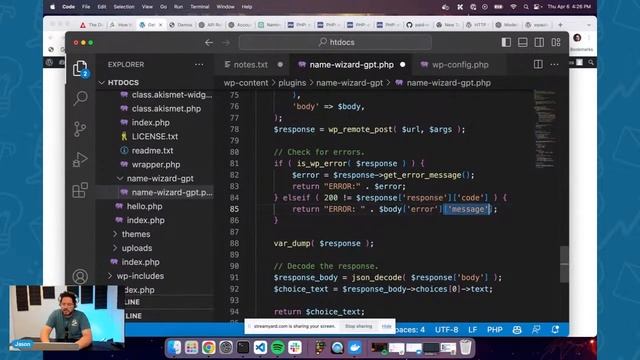Screen dimensions: 640x360
Task: Click line number 85 in the gutter
Action: 234,209
